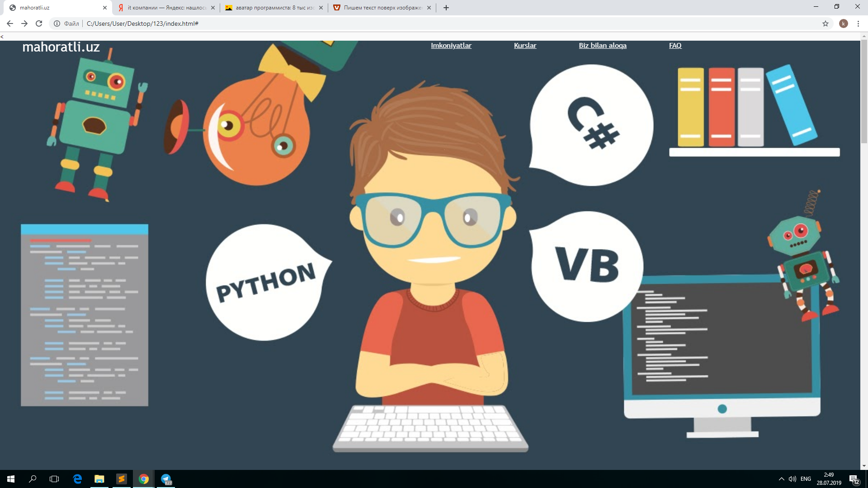868x488 pixels.
Task: Open the ENG language selector
Action: pos(806,479)
